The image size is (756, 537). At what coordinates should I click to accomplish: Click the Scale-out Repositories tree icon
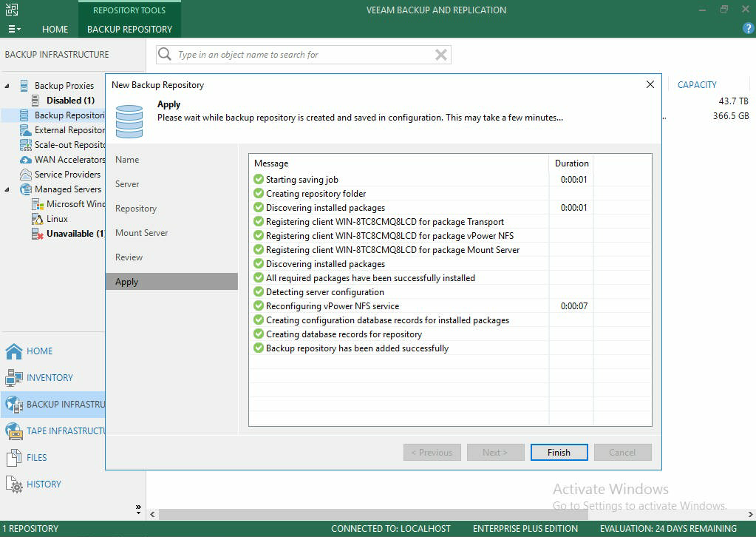25,145
